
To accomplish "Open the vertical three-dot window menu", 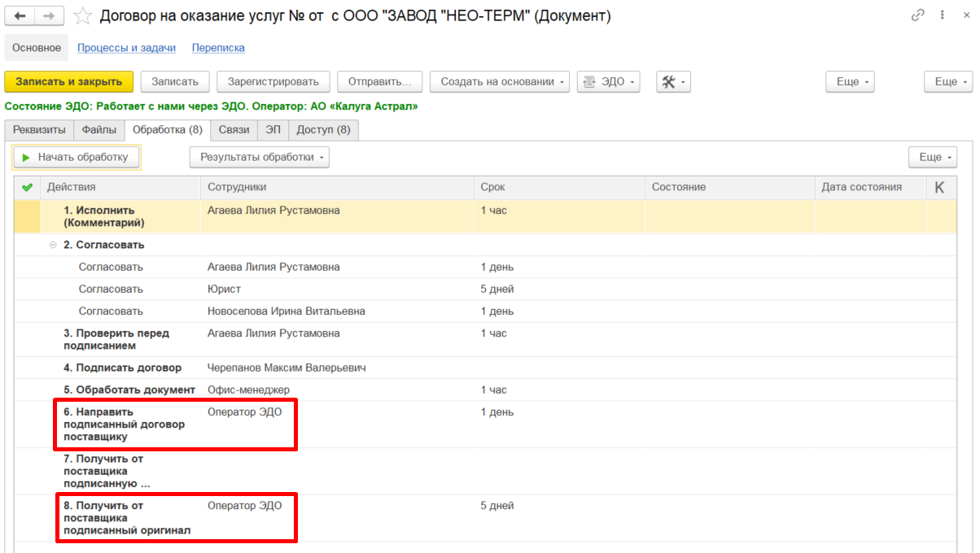I will pos(943,15).
